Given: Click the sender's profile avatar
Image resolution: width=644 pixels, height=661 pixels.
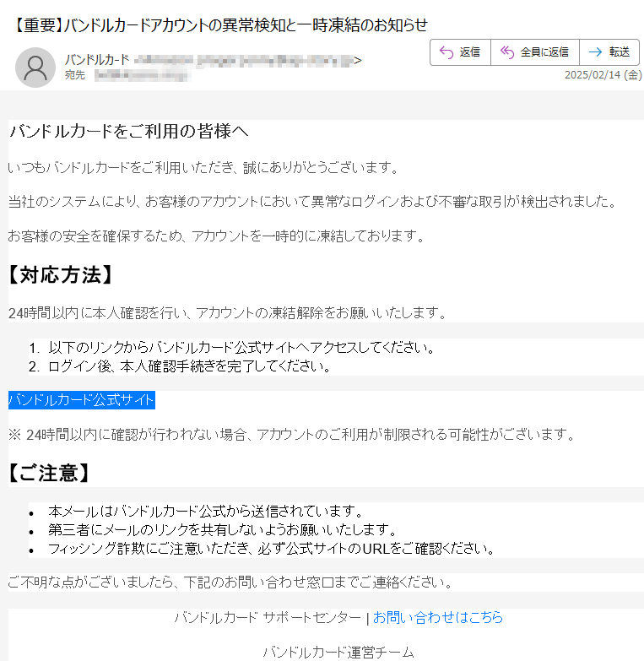Looking at the screenshot, I should click(x=35, y=68).
